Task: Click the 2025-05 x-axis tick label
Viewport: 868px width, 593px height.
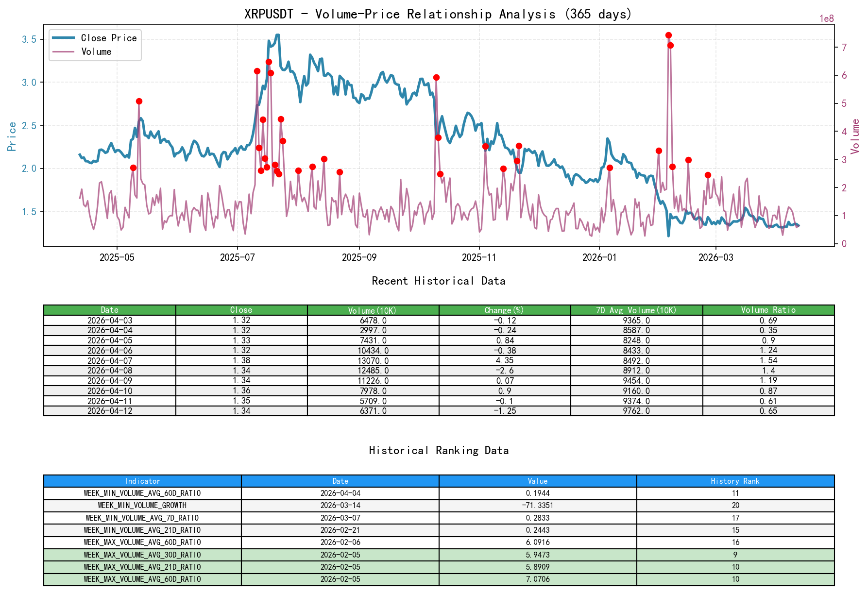Action: pos(117,257)
